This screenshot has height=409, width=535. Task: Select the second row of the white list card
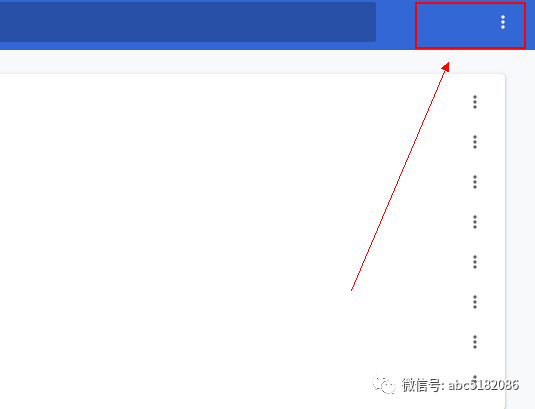point(252,142)
